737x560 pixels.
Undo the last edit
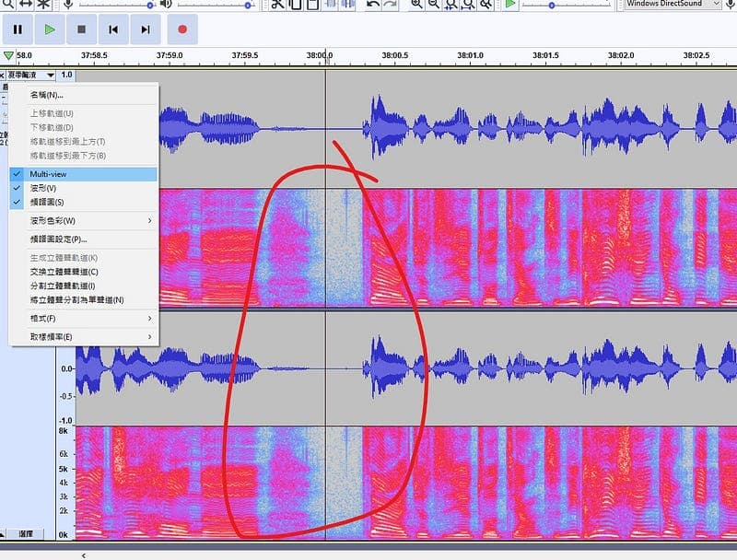click(373, 5)
